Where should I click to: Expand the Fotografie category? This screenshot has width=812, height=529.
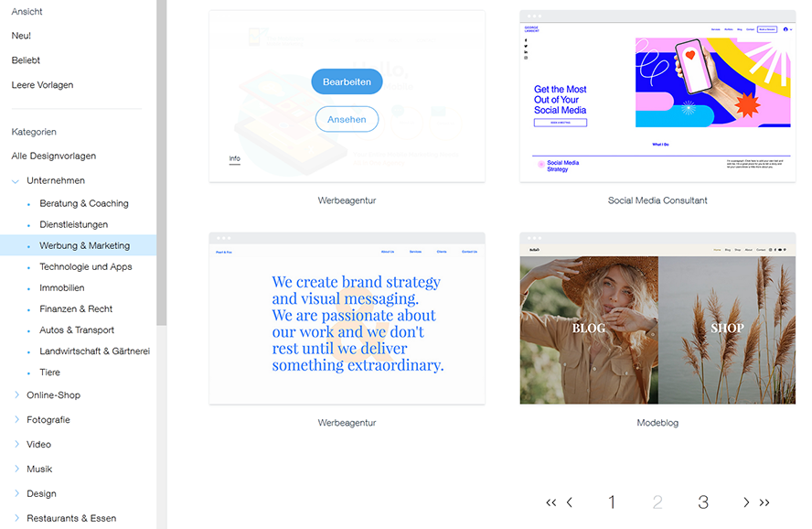[16, 420]
